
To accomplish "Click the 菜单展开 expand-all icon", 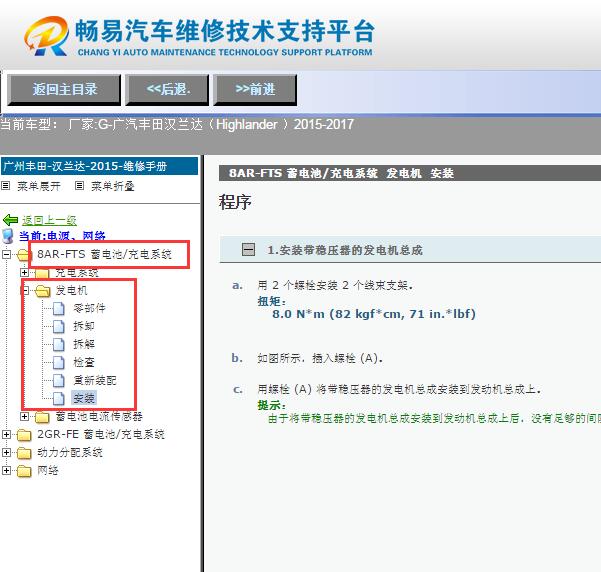I will click(x=5, y=186).
